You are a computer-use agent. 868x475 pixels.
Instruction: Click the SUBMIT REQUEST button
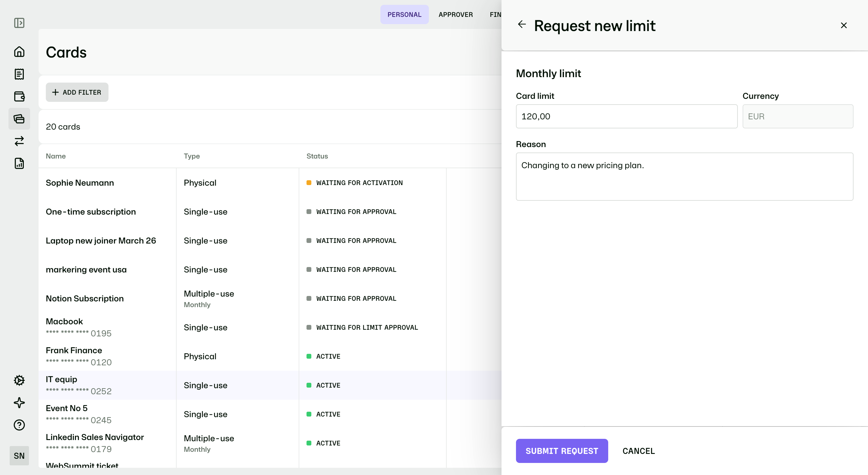562,451
